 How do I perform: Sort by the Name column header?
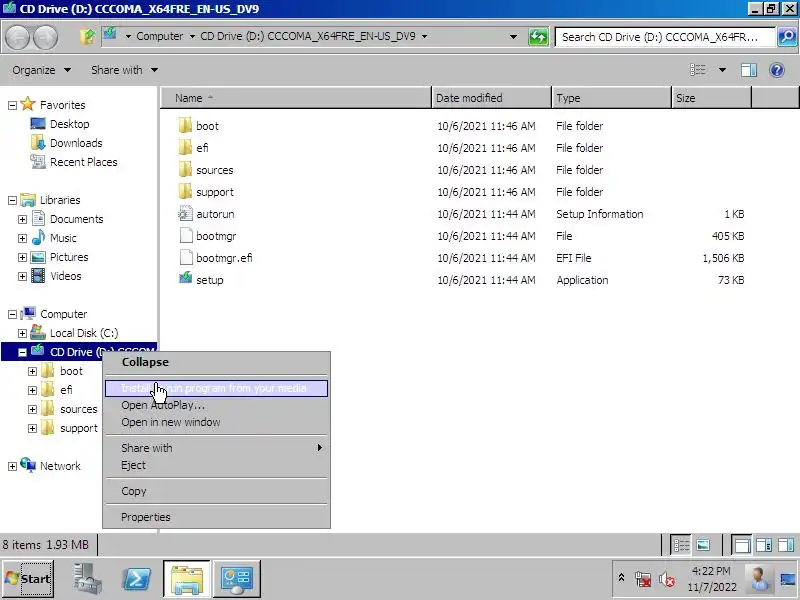tap(296, 98)
